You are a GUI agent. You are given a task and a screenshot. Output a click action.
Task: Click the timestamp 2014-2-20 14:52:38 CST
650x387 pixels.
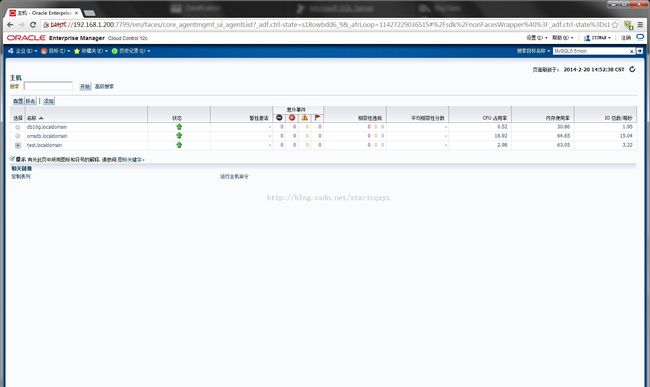point(594,70)
